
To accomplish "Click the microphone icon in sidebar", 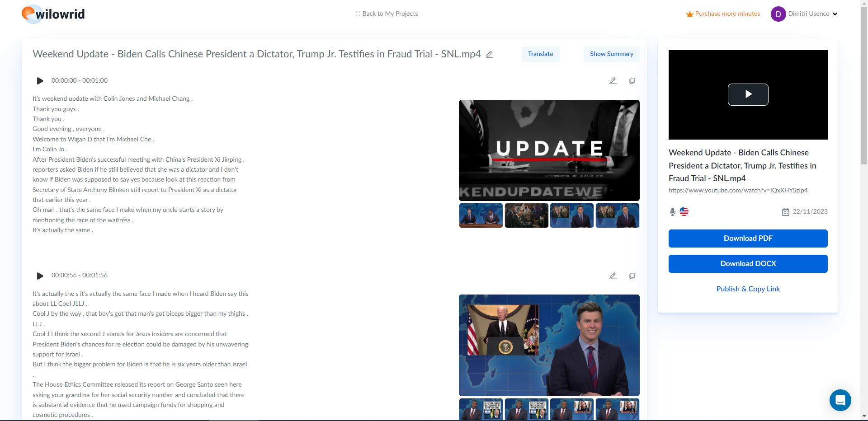I will 672,211.
